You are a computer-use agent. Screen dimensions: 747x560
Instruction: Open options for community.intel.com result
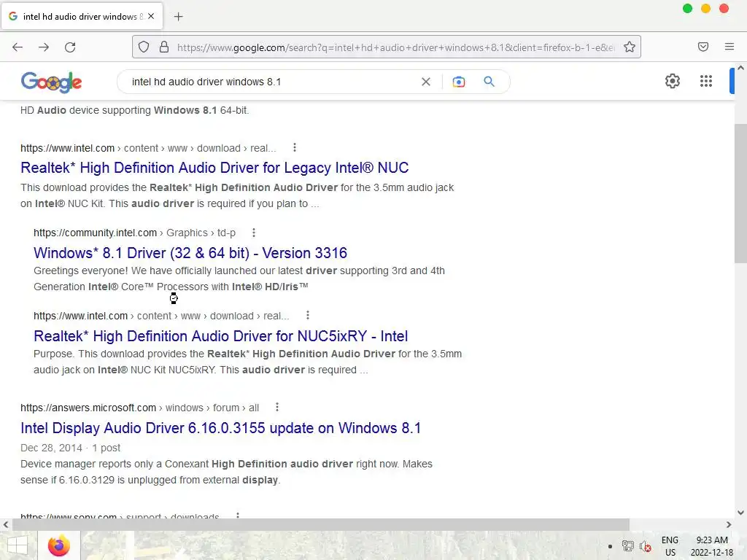253,233
